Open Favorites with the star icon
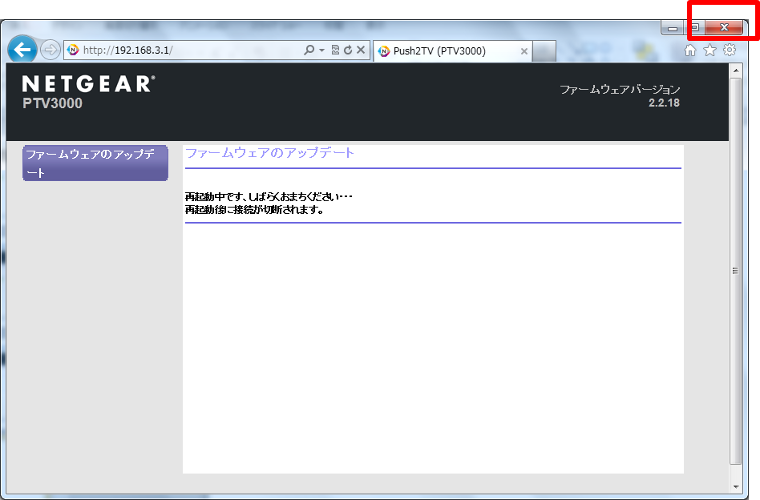 [710, 50]
